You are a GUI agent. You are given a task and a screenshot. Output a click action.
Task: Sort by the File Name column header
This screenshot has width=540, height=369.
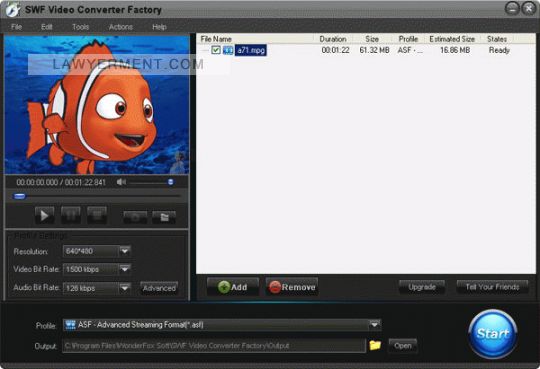coord(255,39)
